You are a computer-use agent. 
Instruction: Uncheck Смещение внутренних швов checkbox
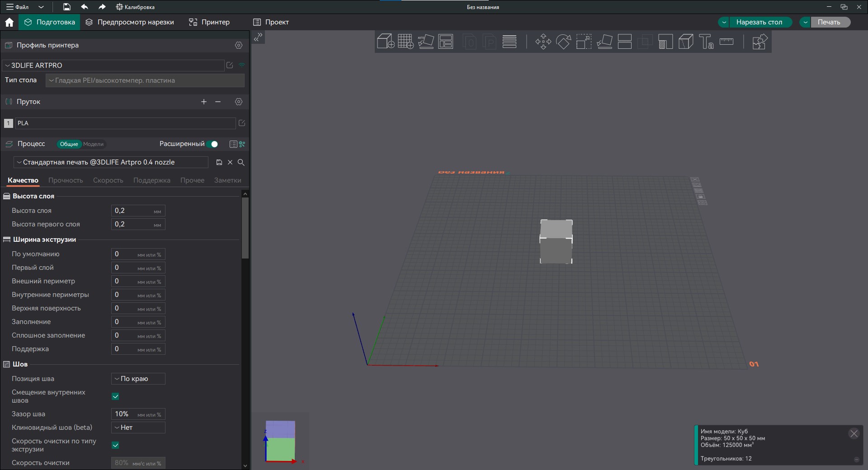[115, 396]
